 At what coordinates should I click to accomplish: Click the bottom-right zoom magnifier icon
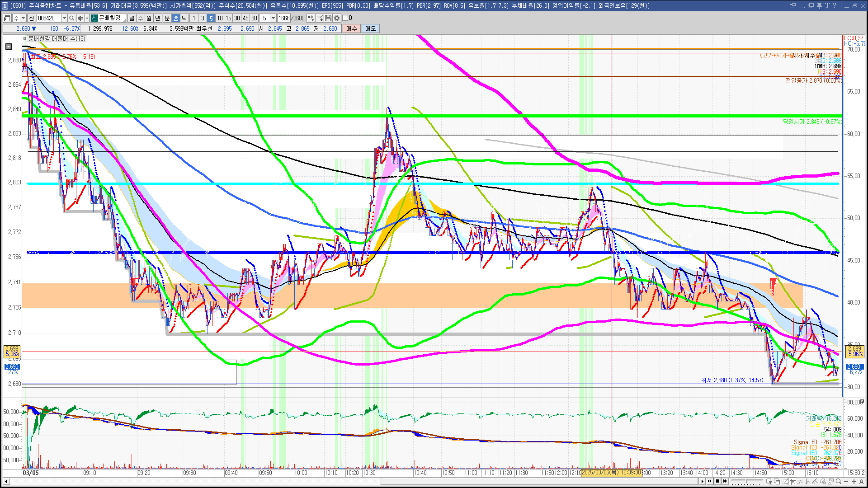[839, 481]
